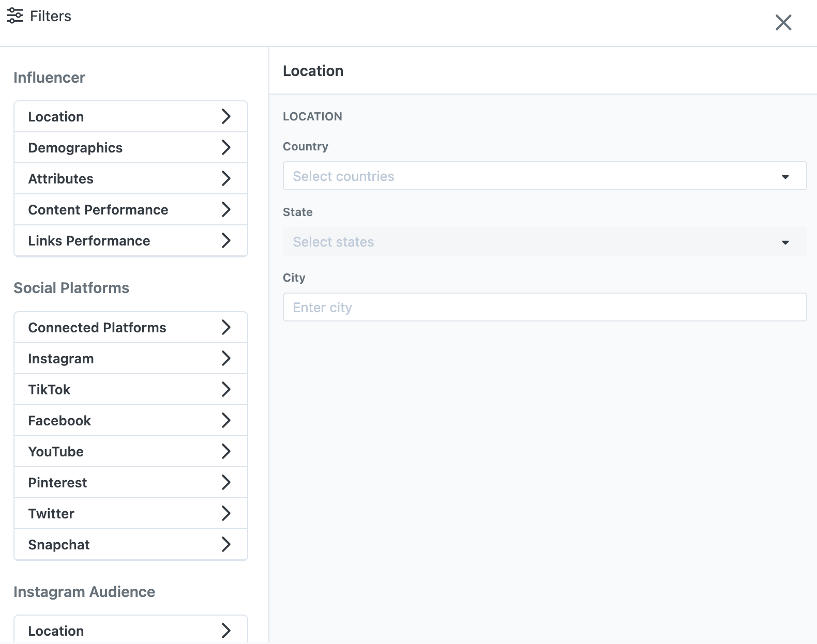817x644 pixels.
Task: Click chevron beside Twitter
Action: [226, 513]
